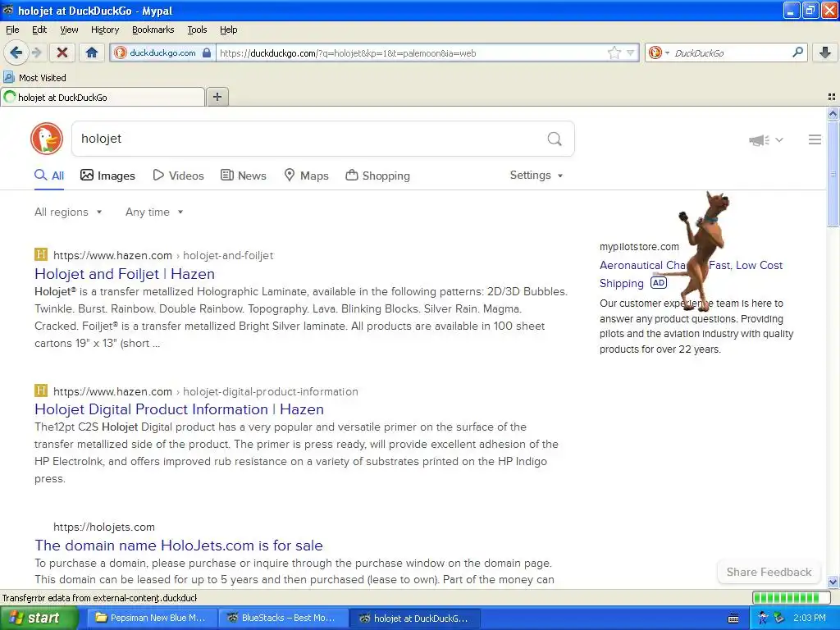Screen dimensions: 840x630
Task: Bookmark this page with star icon
Action: tap(614, 52)
